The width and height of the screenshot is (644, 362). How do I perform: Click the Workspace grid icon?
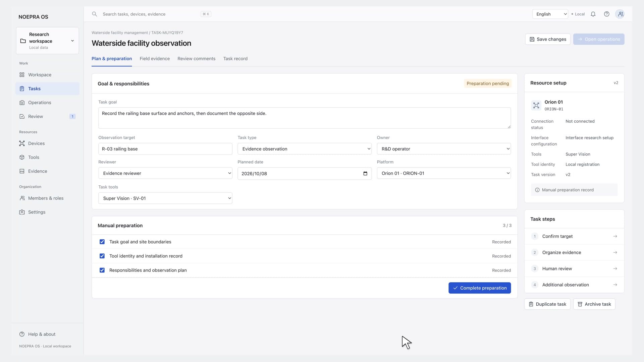tap(22, 75)
